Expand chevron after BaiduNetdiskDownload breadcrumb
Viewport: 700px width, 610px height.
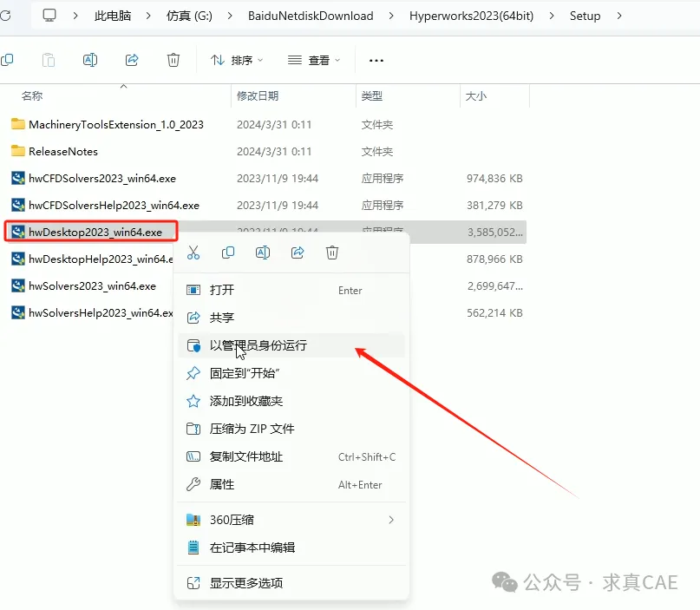[x=391, y=16]
